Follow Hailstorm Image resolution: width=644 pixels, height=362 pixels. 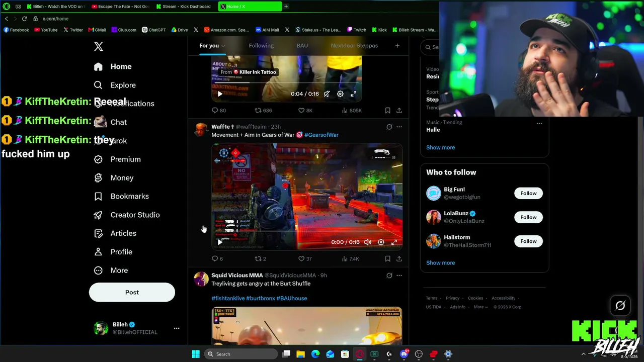(528, 241)
